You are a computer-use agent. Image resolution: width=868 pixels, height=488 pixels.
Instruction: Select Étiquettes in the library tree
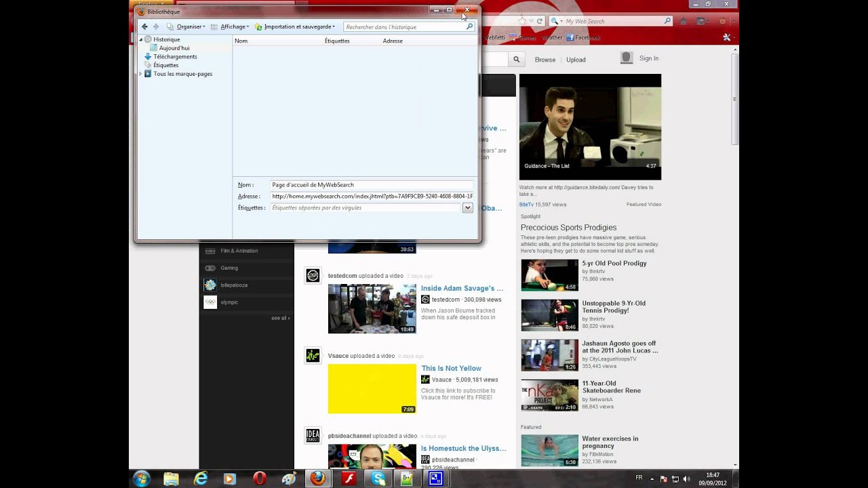point(166,65)
